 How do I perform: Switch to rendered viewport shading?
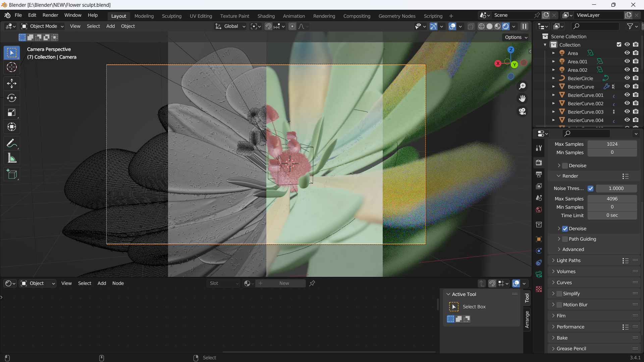pos(505,26)
